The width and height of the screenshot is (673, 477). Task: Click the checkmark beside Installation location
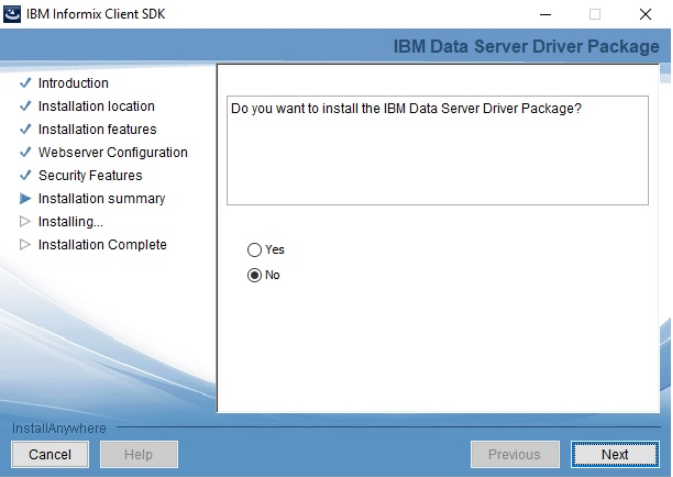point(25,106)
